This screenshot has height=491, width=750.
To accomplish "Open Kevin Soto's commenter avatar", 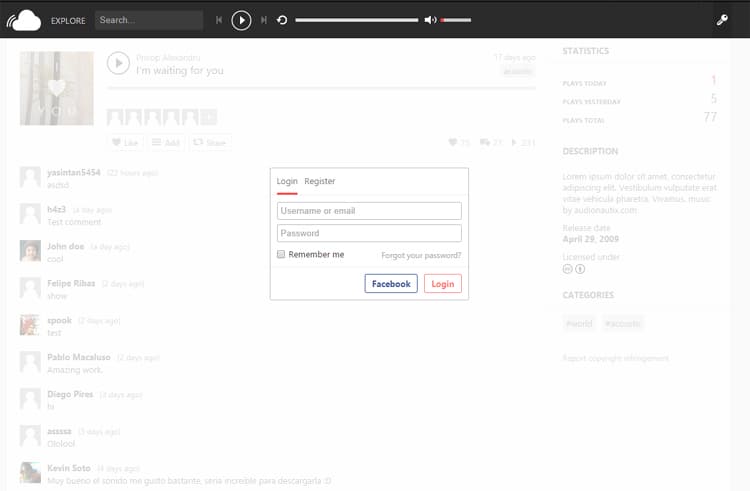I will (30, 472).
